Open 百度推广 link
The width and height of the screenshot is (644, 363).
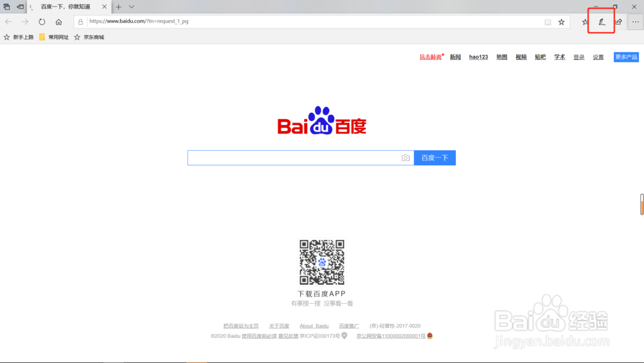coord(348,326)
